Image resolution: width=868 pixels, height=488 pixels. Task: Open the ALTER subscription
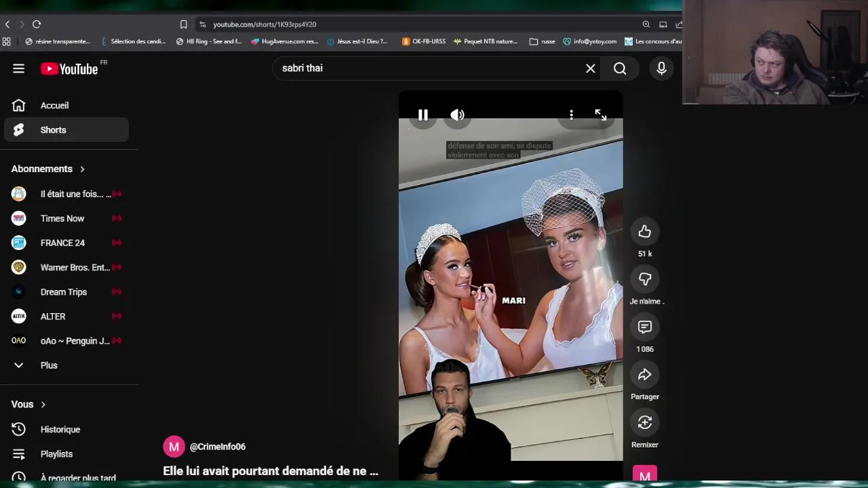click(66, 317)
